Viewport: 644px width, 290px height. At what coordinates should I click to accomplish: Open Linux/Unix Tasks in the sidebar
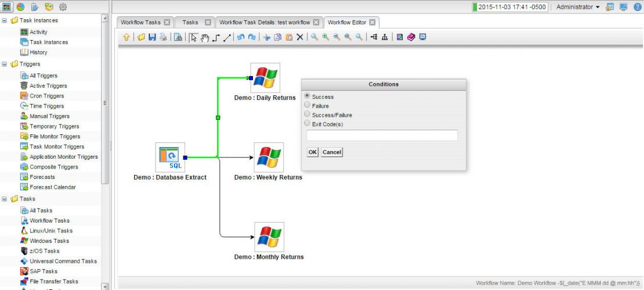[x=51, y=231]
